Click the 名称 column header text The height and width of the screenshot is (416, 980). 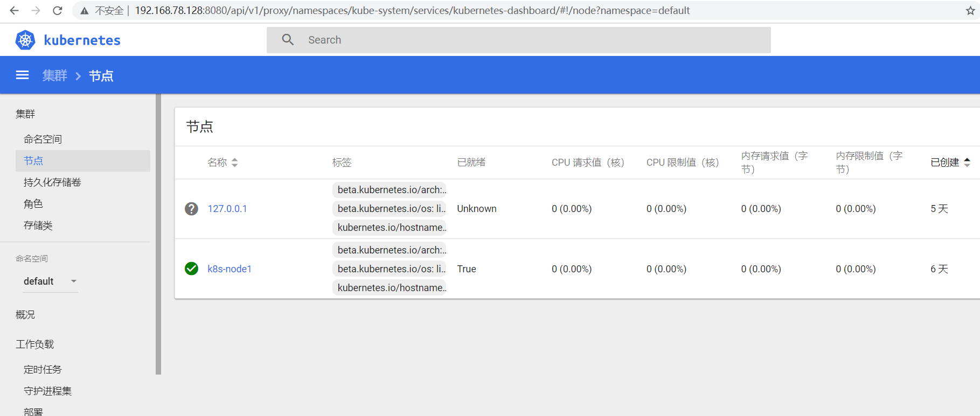218,163
